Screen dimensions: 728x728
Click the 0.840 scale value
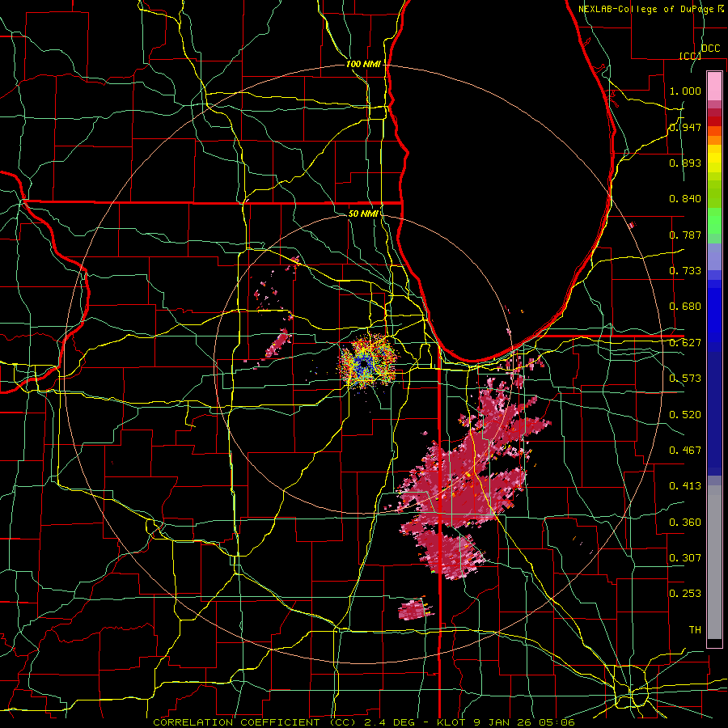pos(685,199)
